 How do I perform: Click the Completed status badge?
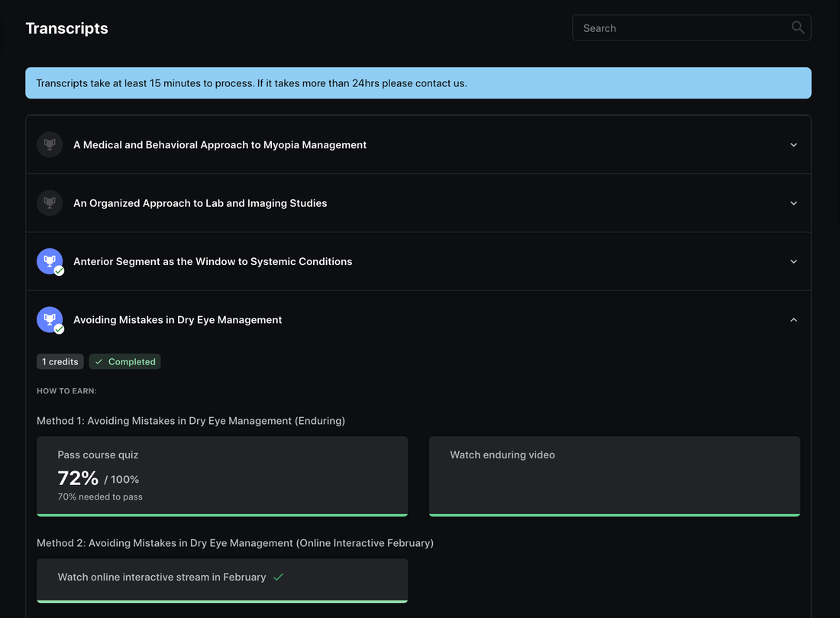pyautogui.click(x=124, y=361)
